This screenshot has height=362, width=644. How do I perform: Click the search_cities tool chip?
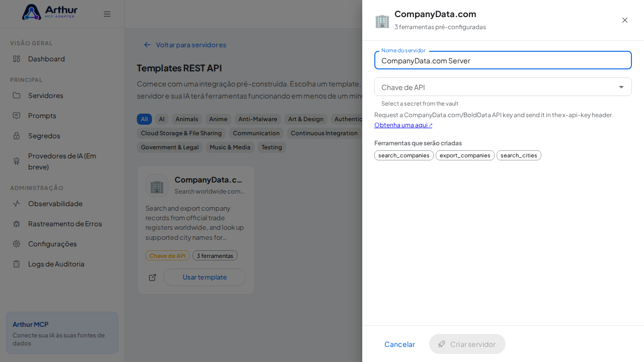point(519,155)
